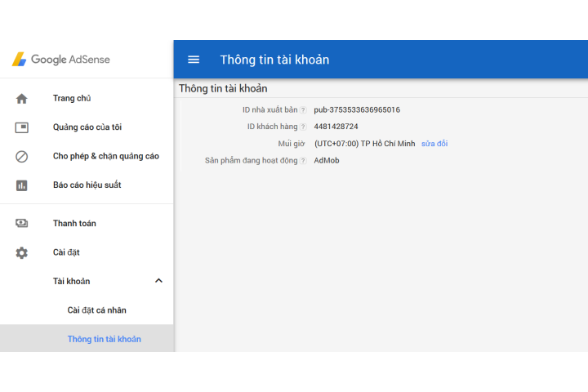588x392 pixels.
Task: Open Báo cáo hiệu suất menu item
Action: click(x=87, y=185)
